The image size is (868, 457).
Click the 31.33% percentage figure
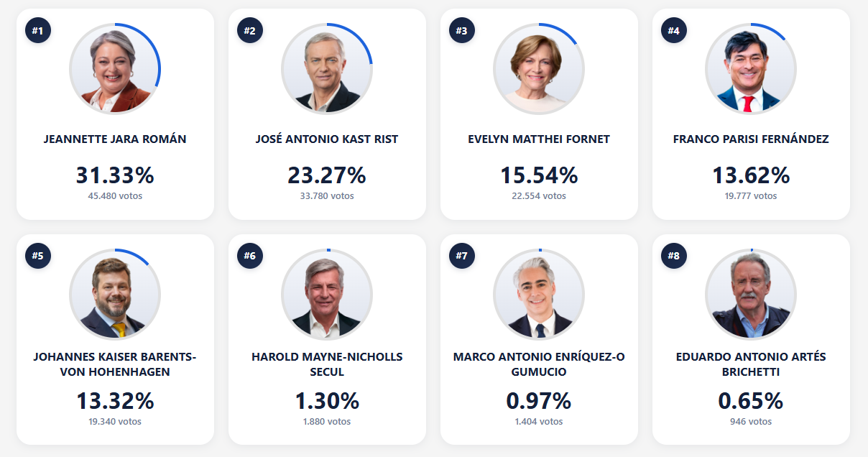114,175
